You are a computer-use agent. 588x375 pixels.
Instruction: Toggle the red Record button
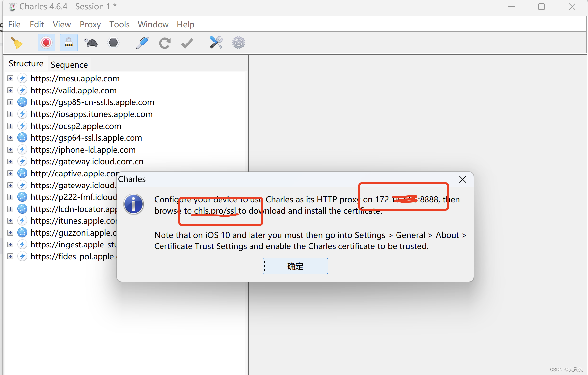pyautogui.click(x=46, y=43)
